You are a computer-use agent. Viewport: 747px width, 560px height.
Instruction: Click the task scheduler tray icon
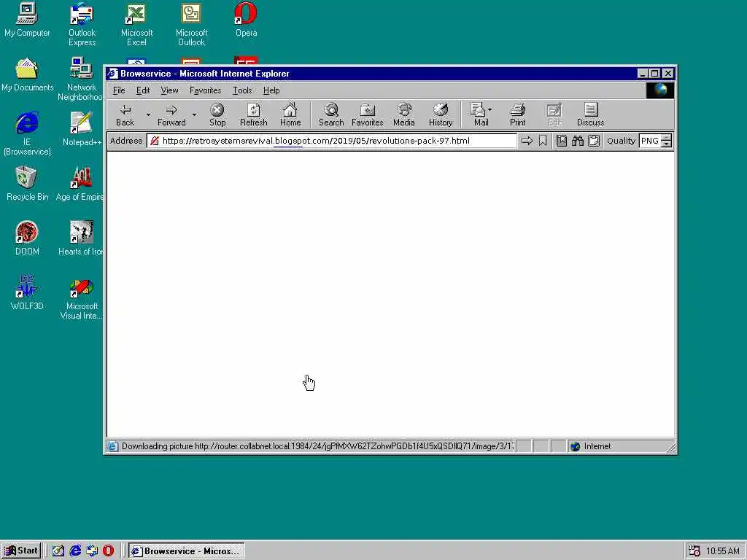click(x=694, y=551)
